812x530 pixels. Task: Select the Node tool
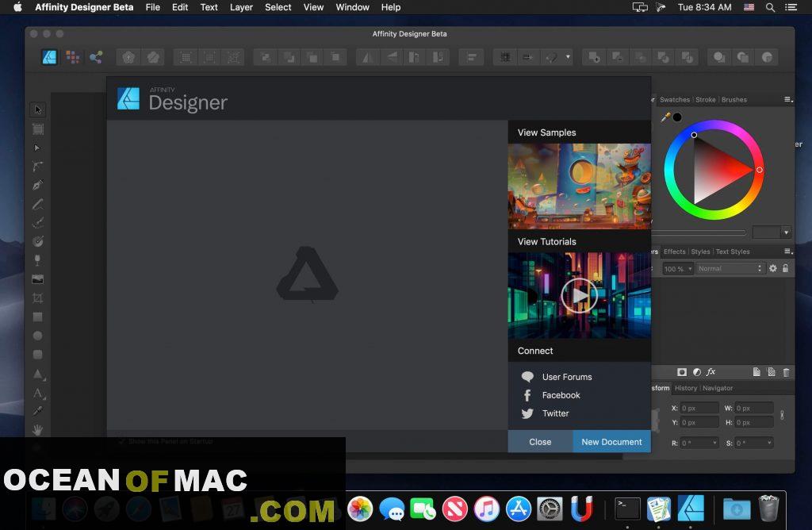tap(37, 148)
